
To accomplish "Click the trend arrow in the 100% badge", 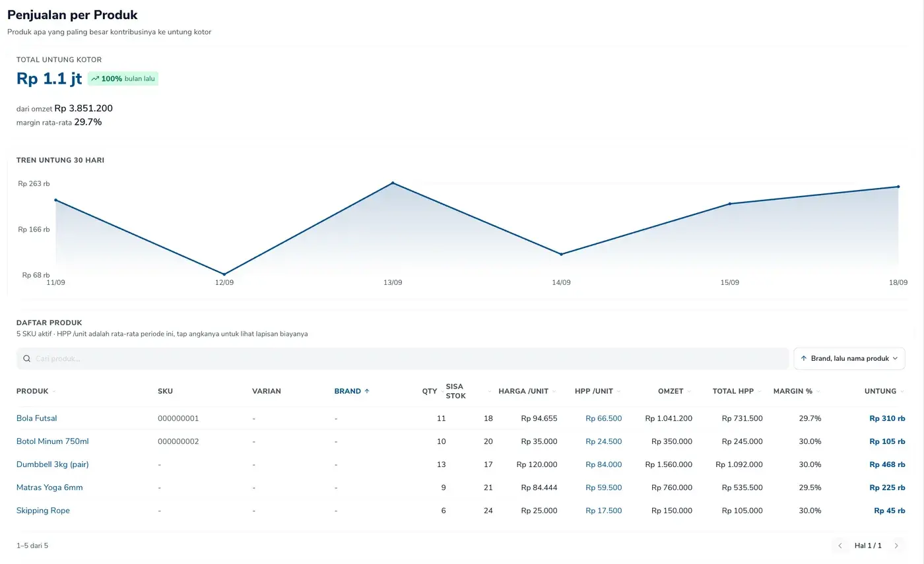I will (95, 78).
